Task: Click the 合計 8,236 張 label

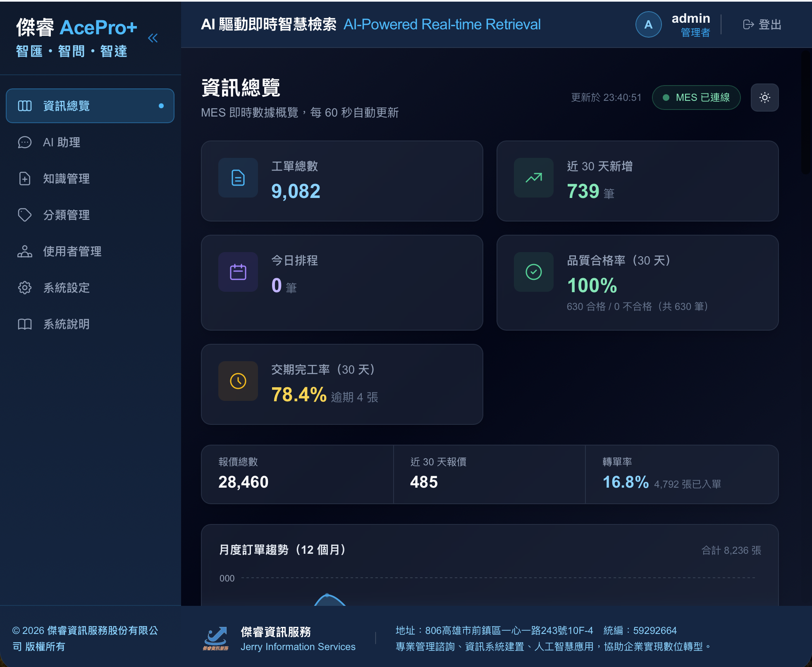Action: 731,550
